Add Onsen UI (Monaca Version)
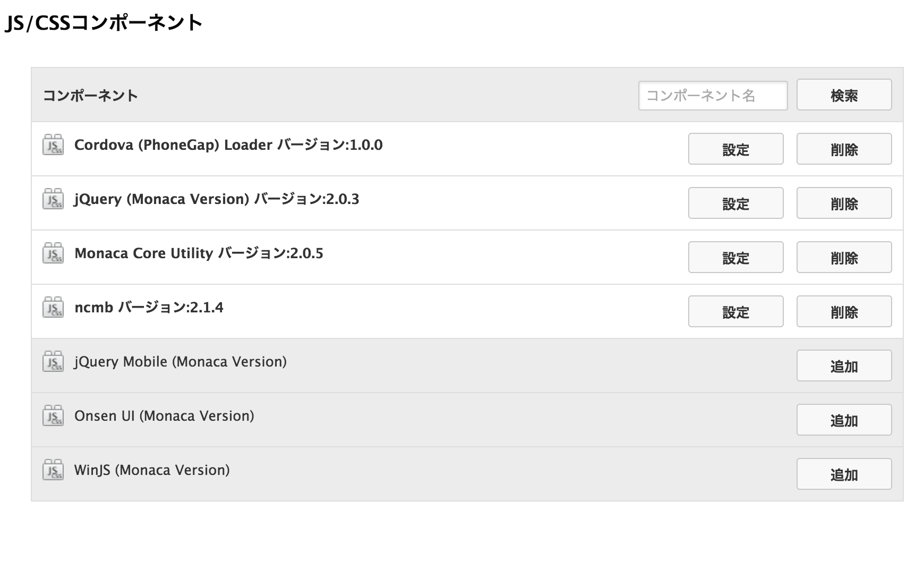924x561 pixels. pyautogui.click(x=843, y=420)
